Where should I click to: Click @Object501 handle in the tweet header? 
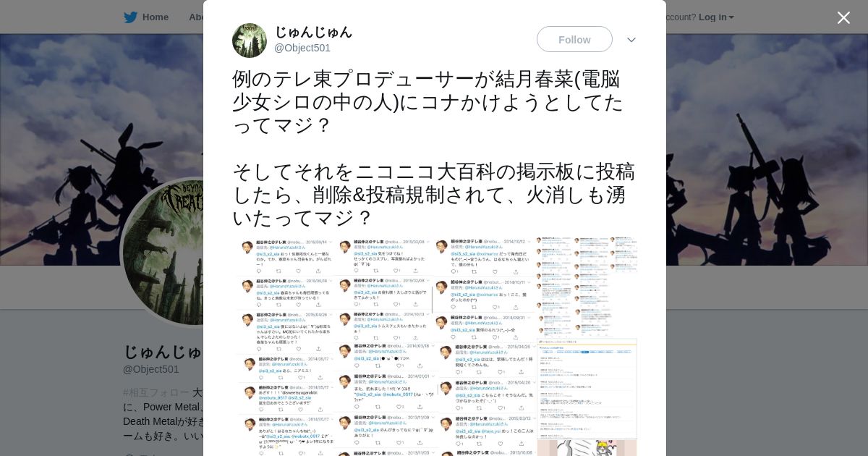302,48
